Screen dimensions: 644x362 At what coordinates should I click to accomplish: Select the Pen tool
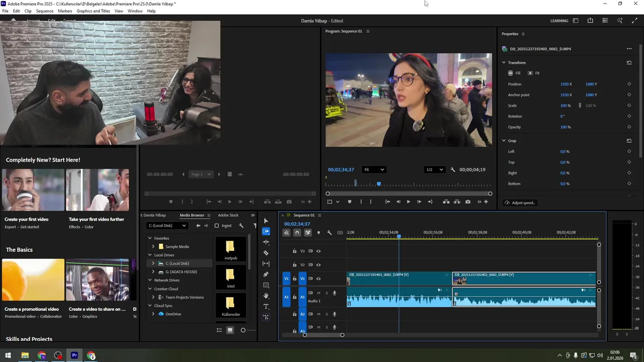click(x=266, y=275)
